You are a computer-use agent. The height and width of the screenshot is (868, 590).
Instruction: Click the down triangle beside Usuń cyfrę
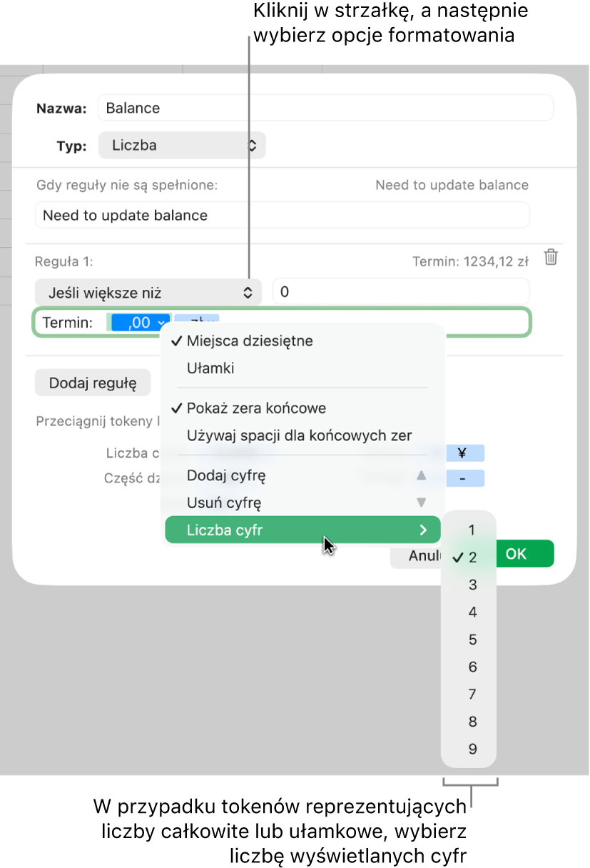[x=422, y=503]
